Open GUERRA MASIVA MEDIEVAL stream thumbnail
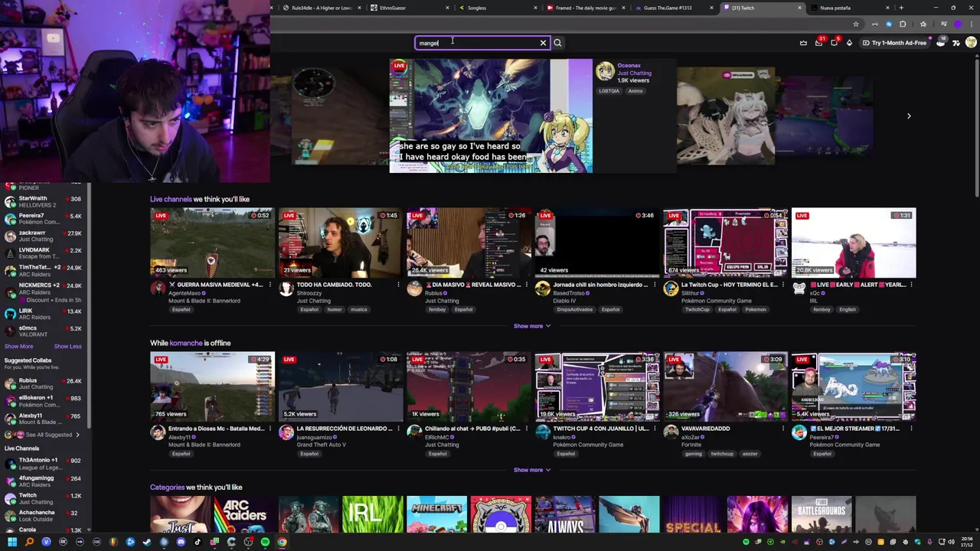Screen dimensions: 980x551 click(x=212, y=243)
